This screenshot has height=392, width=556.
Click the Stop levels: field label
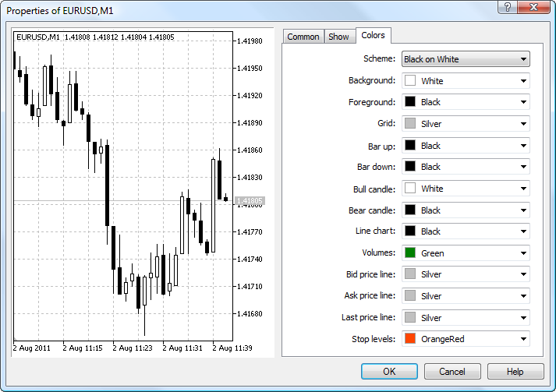pyautogui.click(x=374, y=339)
